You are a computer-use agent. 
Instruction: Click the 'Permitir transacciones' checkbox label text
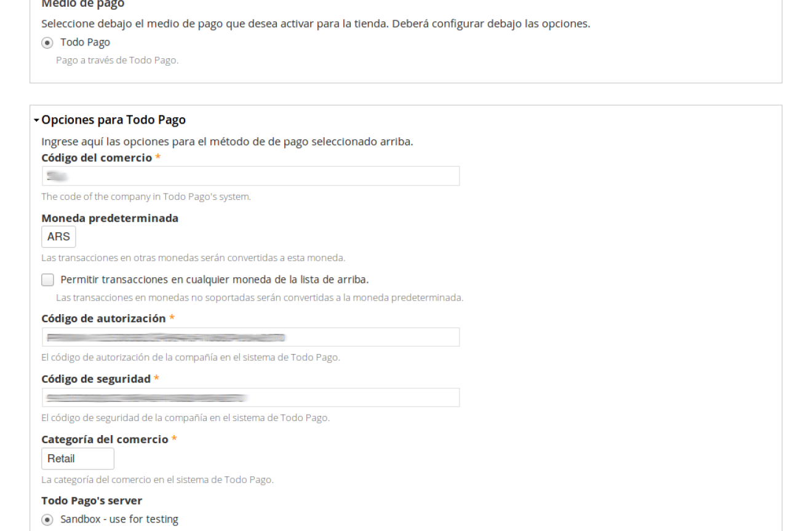(214, 280)
